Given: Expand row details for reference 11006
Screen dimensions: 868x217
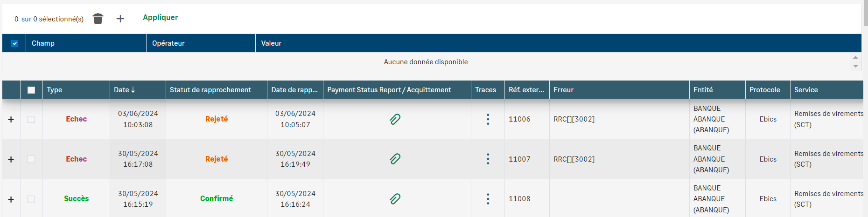Looking at the screenshot, I should 11,120.
